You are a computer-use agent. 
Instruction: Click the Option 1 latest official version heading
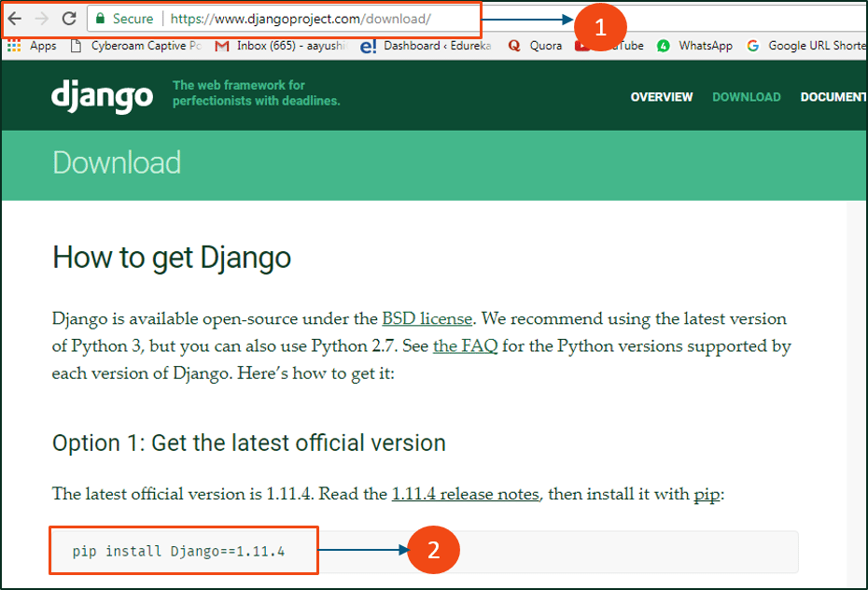click(x=248, y=442)
